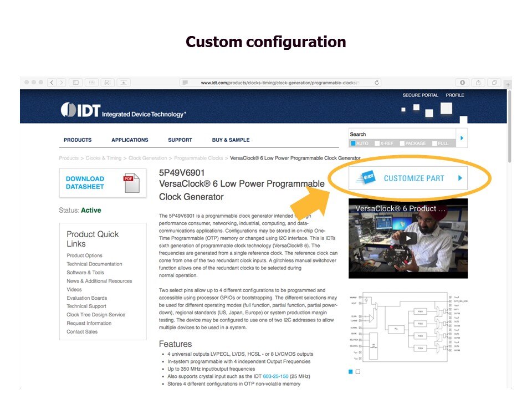Click the share icon in browser toolbar

478,82
